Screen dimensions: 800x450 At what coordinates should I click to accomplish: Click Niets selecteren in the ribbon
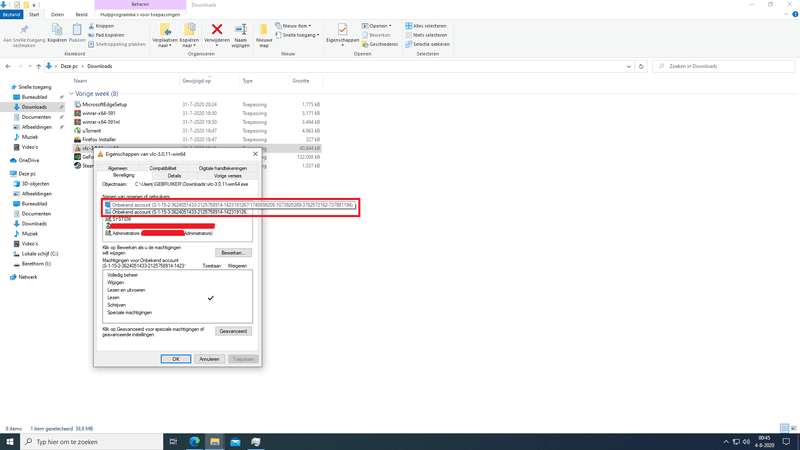click(426, 35)
